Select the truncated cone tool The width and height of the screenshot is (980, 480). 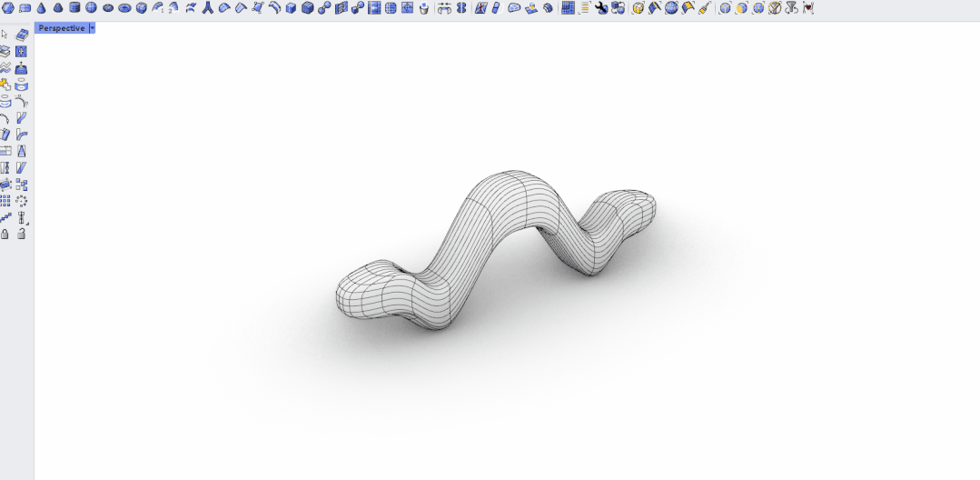58,8
